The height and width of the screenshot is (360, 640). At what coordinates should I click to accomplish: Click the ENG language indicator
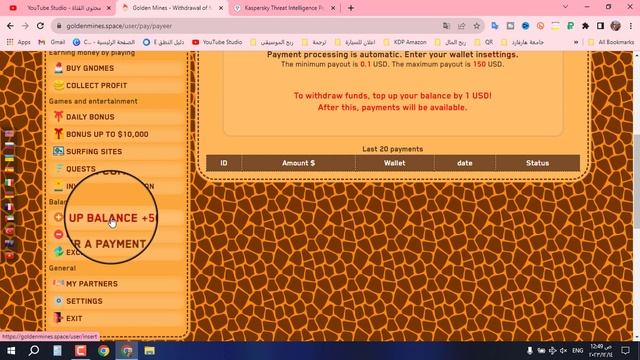click(578, 351)
